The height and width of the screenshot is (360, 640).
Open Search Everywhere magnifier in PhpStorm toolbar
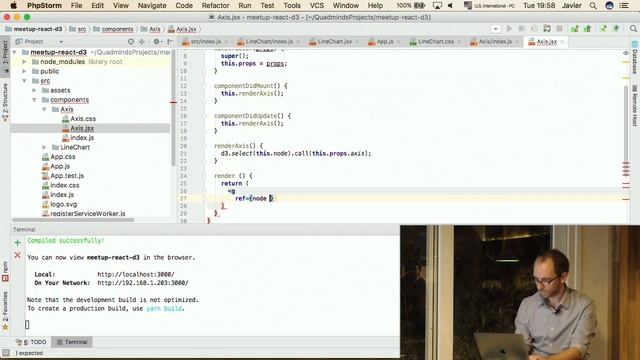(x=633, y=29)
